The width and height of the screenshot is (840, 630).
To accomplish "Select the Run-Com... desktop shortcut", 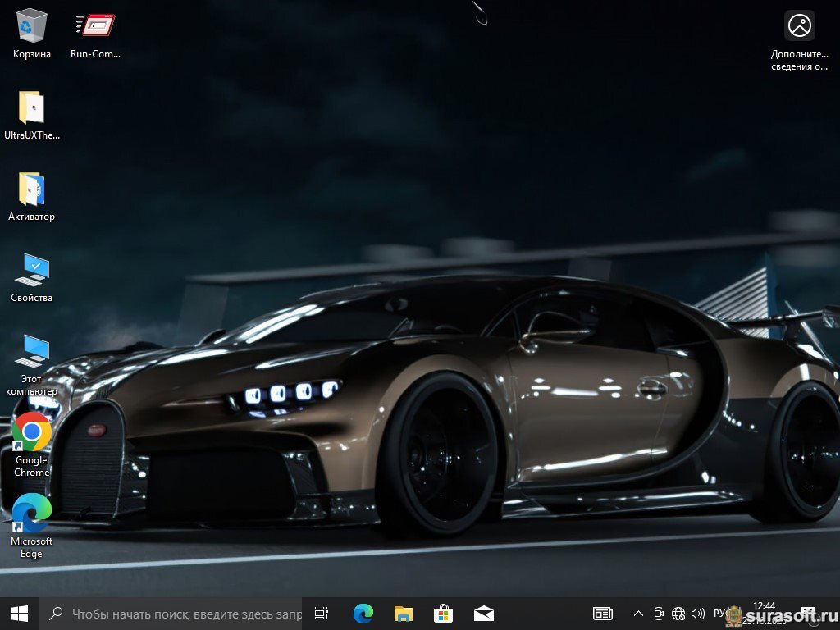I will [95, 34].
